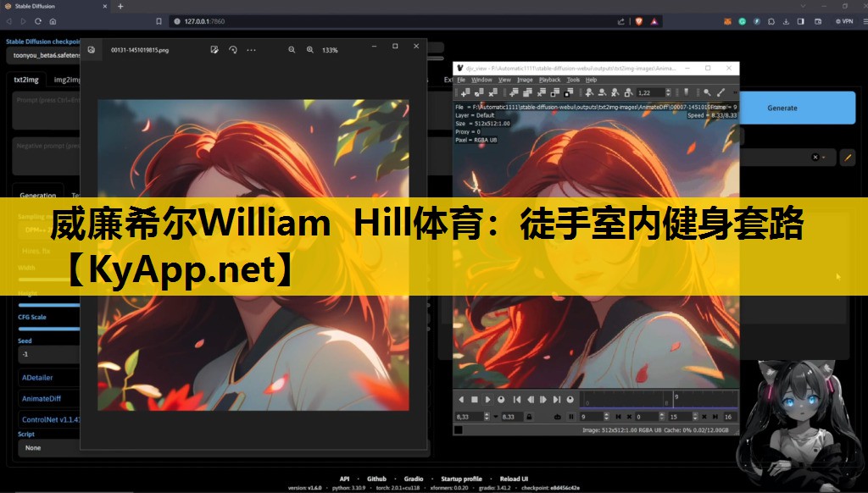Click the Seed input field showing -1
The image size is (868, 493).
pos(50,354)
